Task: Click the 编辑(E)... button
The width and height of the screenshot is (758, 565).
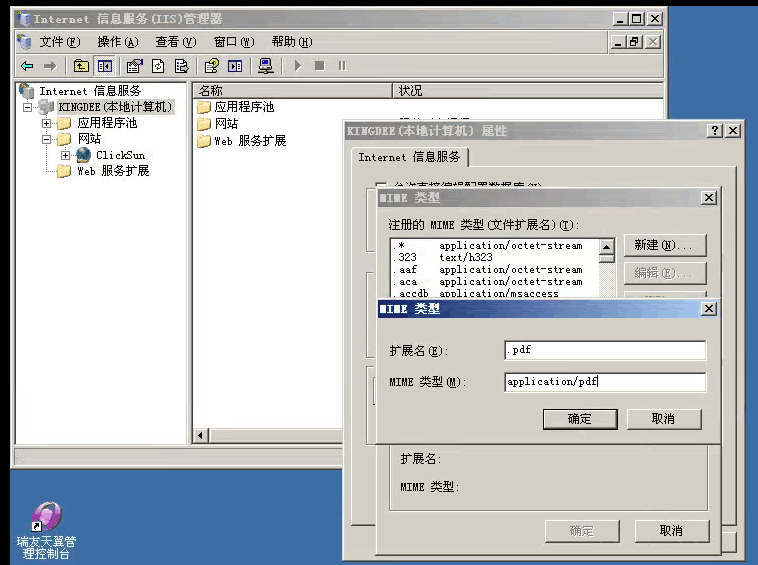Action: point(665,274)
